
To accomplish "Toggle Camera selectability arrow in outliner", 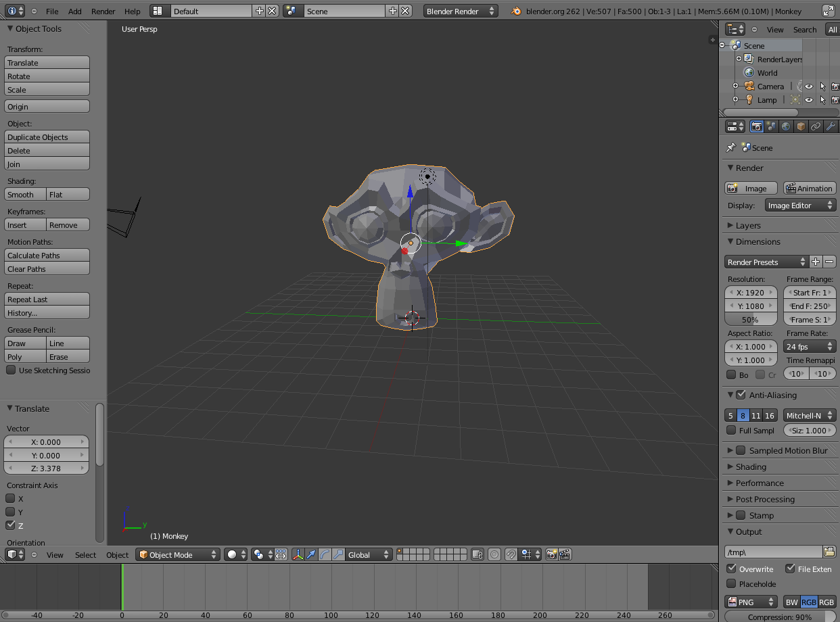I will 822,86.
